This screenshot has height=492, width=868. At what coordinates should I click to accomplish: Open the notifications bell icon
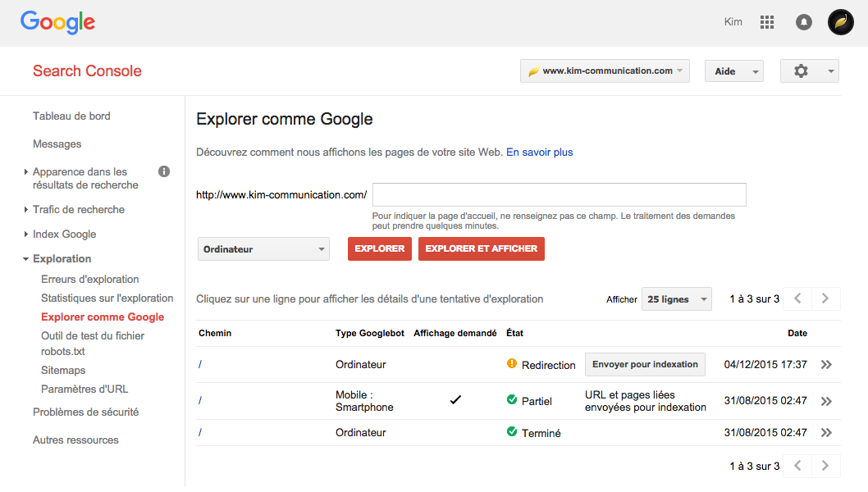[804, 22]
